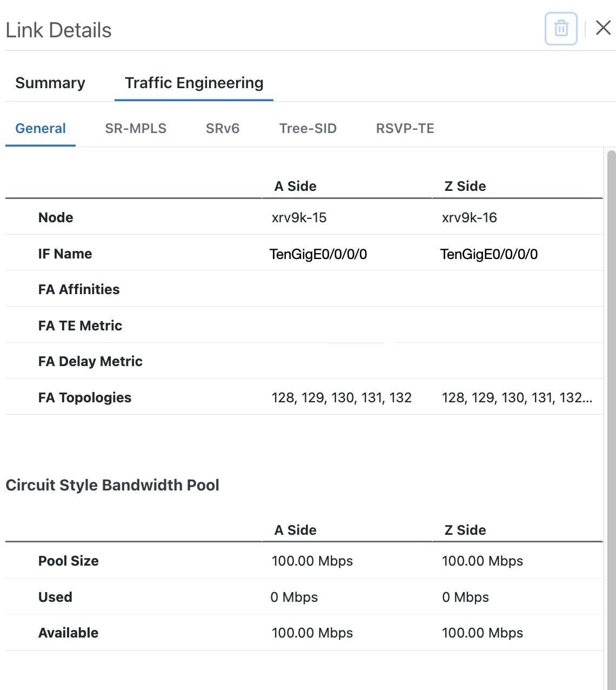The width and height of the screenshot is (616, 690).
Task: Select the Traffic Engineering tab
Action: click(194, 83)
